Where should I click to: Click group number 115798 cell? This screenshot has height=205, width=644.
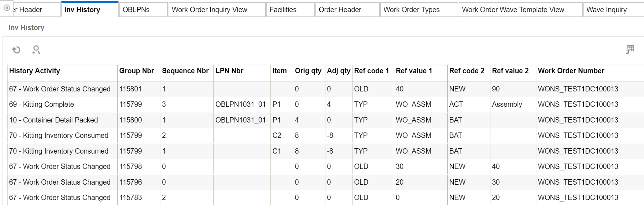[x=139, y=166]
